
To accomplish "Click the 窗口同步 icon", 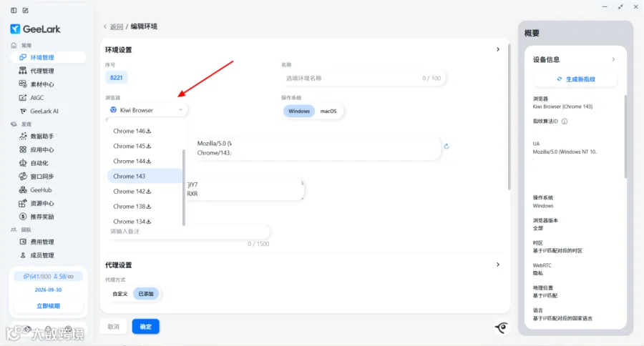I will pos(23,176).
